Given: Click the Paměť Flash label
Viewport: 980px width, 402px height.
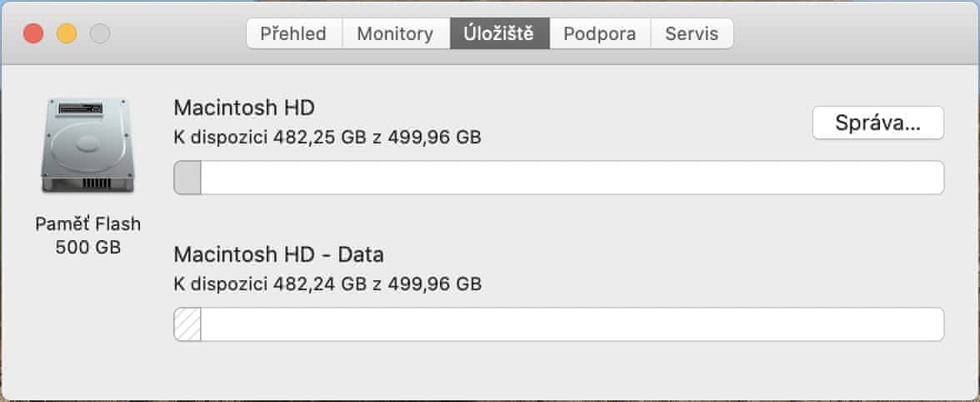Looking at the screenshot, I should point(87,224).
